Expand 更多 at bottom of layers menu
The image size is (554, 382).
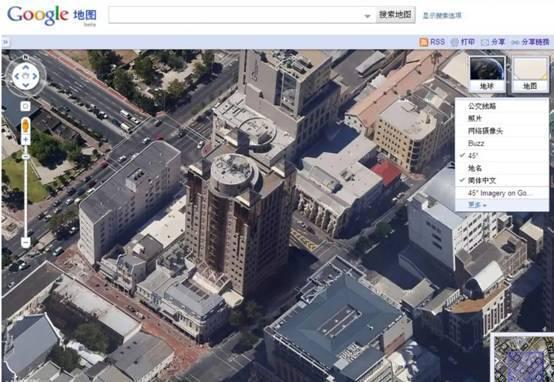[x=477, y=205]
